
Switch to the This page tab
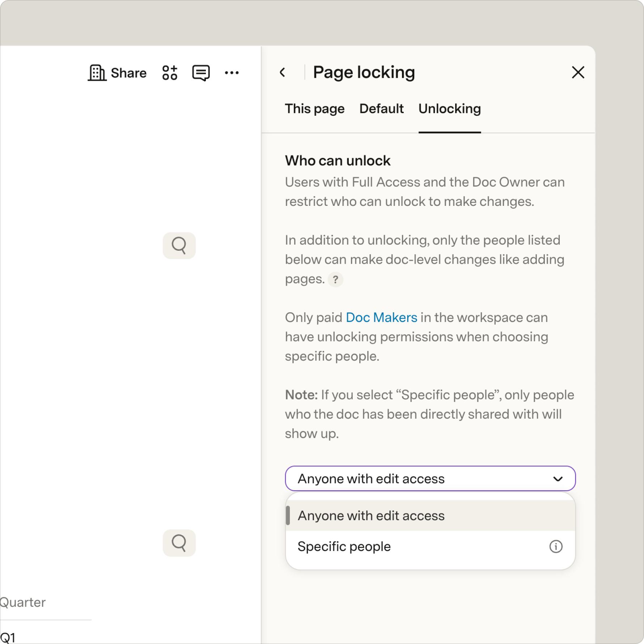[x=314, y=109]
